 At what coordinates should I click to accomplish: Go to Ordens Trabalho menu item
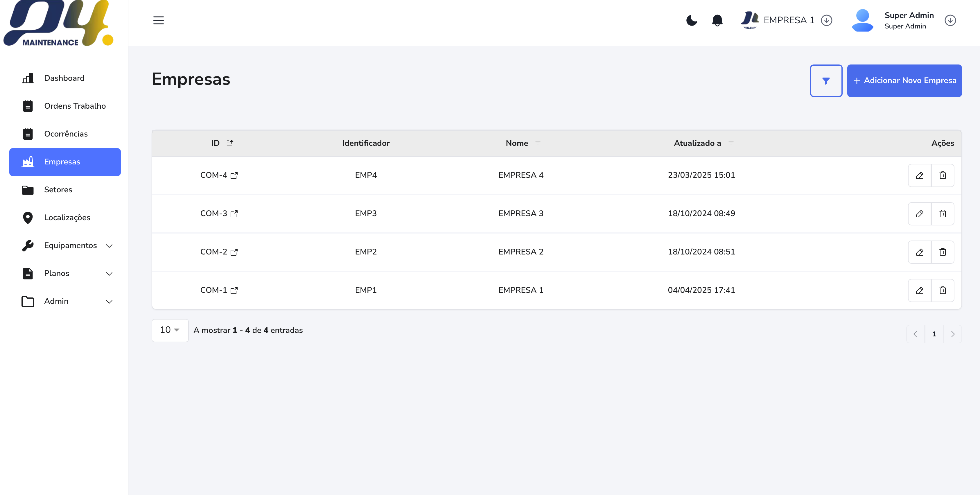click(75, 106)
